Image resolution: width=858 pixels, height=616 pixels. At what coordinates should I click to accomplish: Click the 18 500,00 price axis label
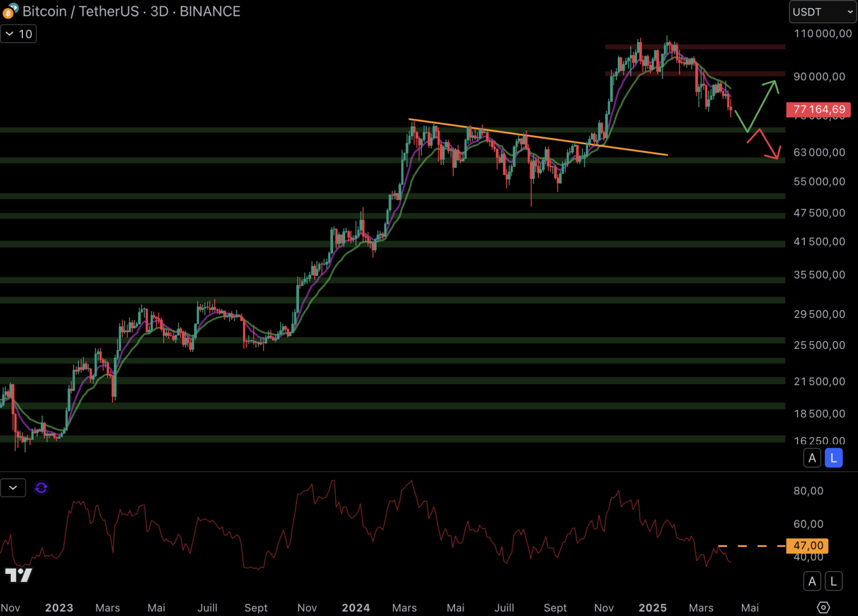819,414
